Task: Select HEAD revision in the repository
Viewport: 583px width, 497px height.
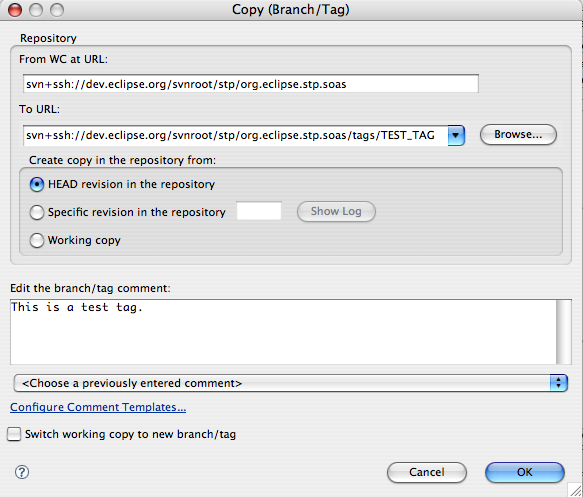Action: (x=37, y=184)
